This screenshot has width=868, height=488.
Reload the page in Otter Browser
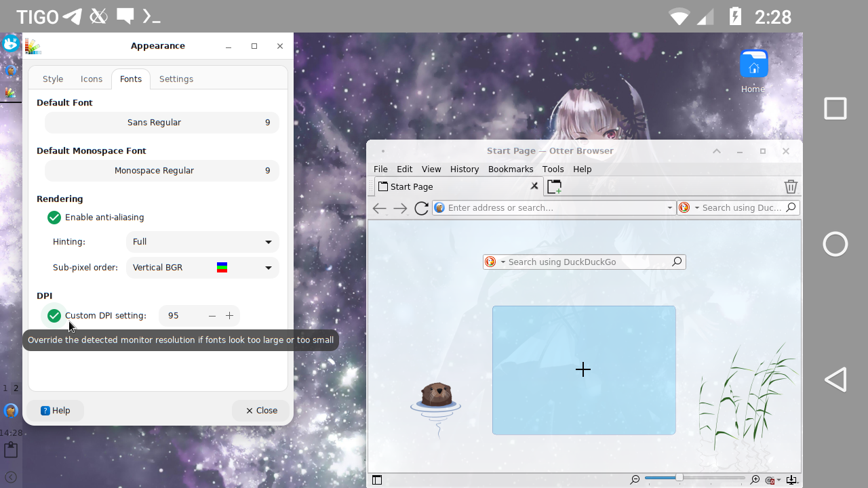point(421,208)
